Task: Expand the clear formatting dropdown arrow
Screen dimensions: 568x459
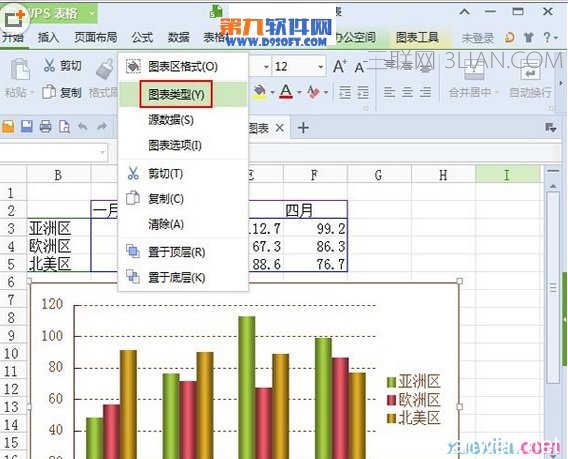Action: pos(326,92)
